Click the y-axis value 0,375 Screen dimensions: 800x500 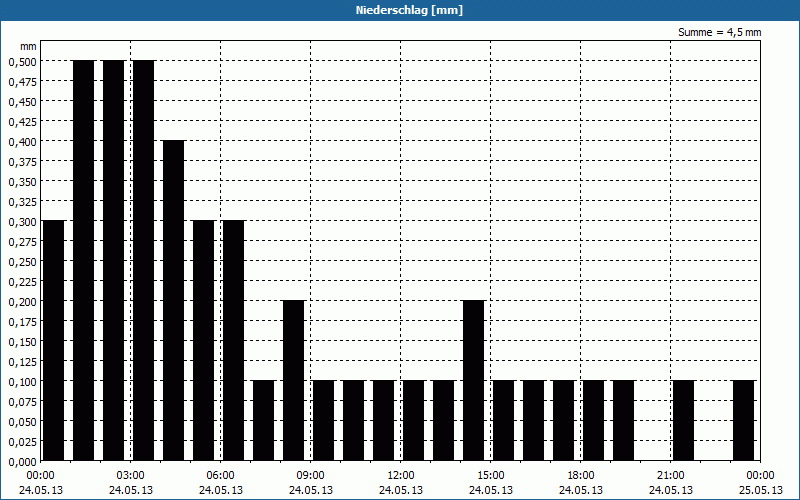click(23, 162)
